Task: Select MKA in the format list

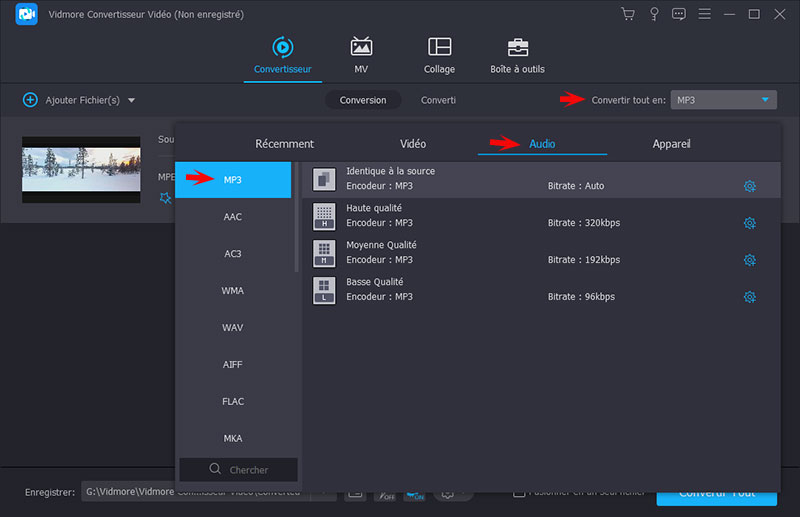Action: tap(233, 438)
